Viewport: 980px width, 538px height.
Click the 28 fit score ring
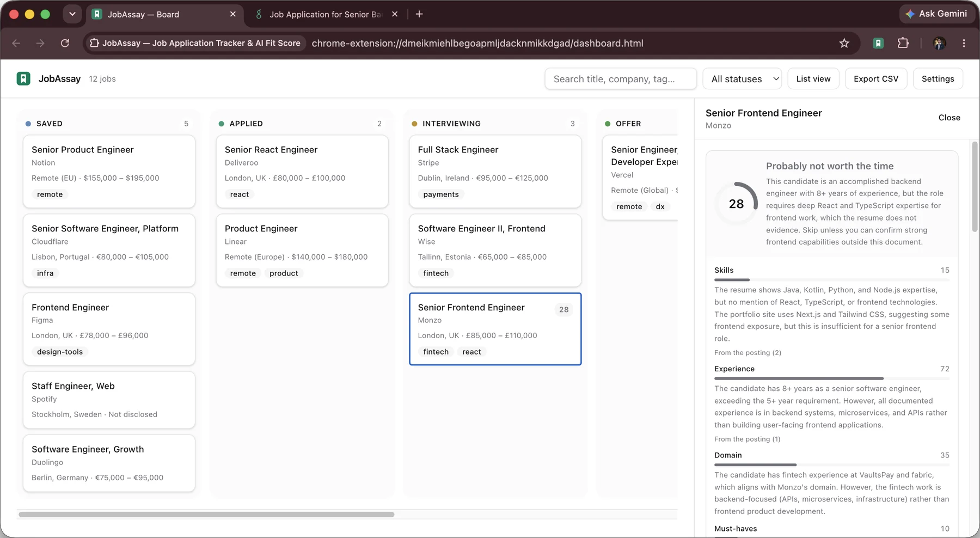click(x=736, y=204)
